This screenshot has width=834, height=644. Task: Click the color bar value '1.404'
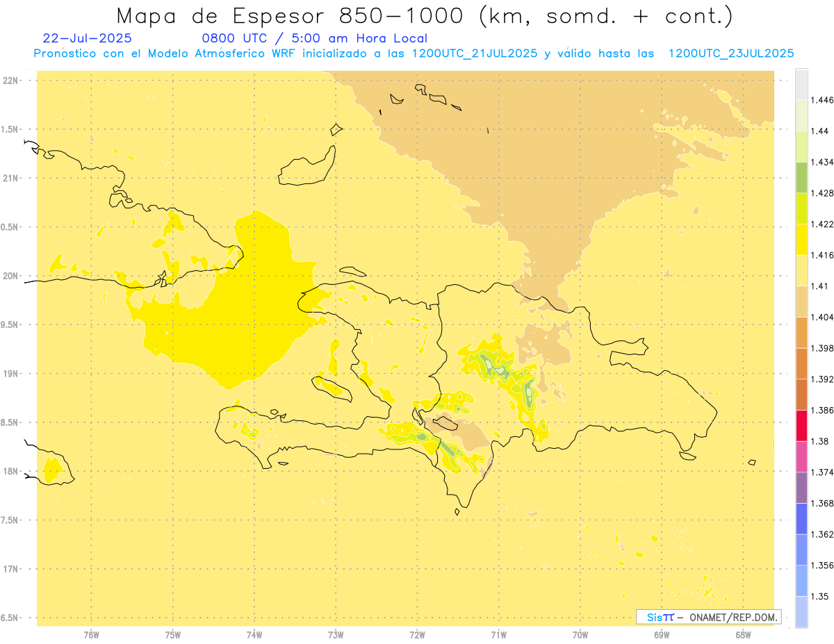824,317
